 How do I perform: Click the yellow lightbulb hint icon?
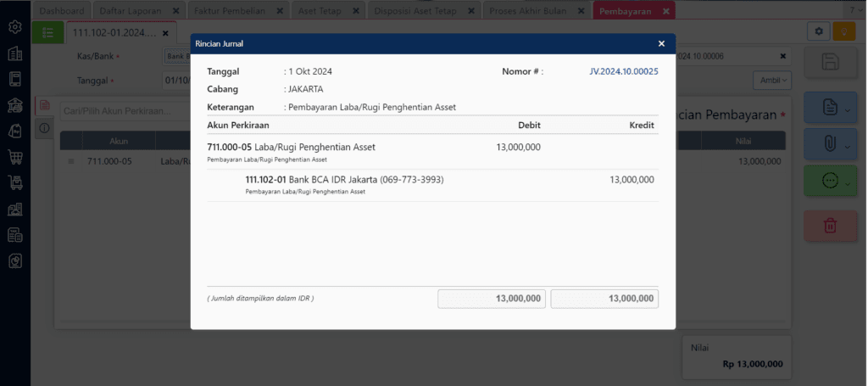point(843,31)
